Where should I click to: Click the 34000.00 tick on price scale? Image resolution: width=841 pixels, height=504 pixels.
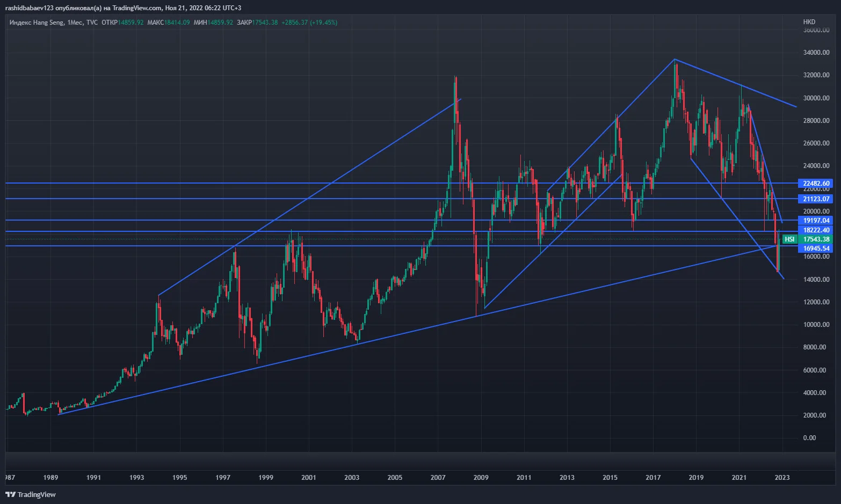click(x=816, y=53)
